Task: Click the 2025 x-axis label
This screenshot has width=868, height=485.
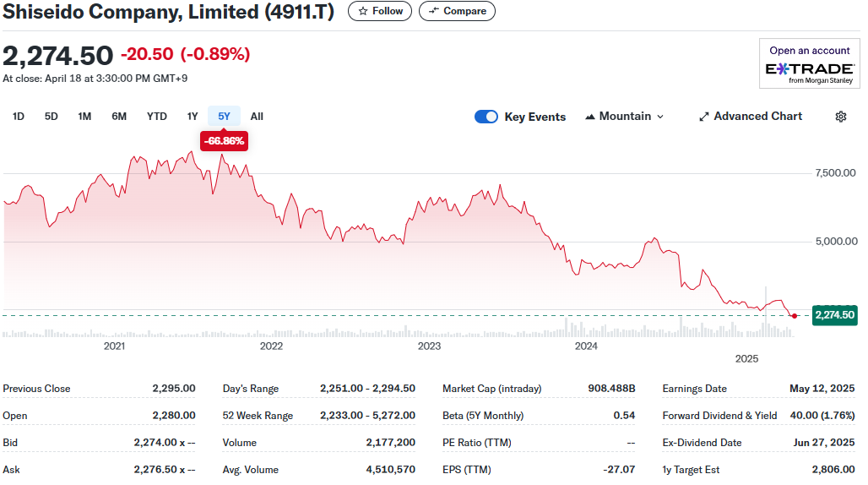Action: (746, 359)
